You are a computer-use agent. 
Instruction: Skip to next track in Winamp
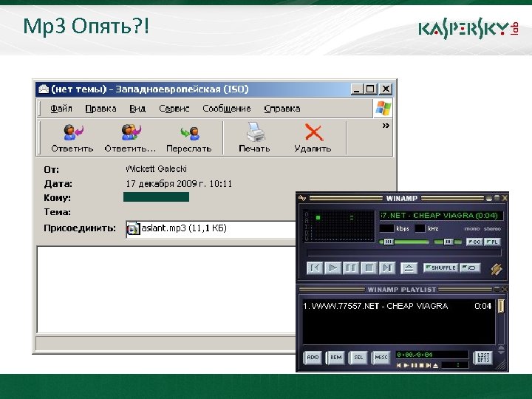point(386,268)
